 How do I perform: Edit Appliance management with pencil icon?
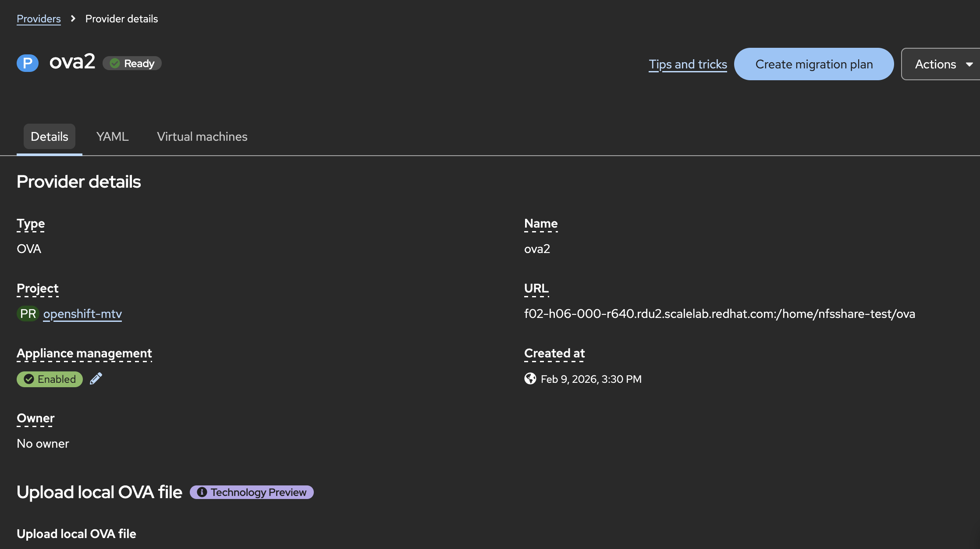96,378
